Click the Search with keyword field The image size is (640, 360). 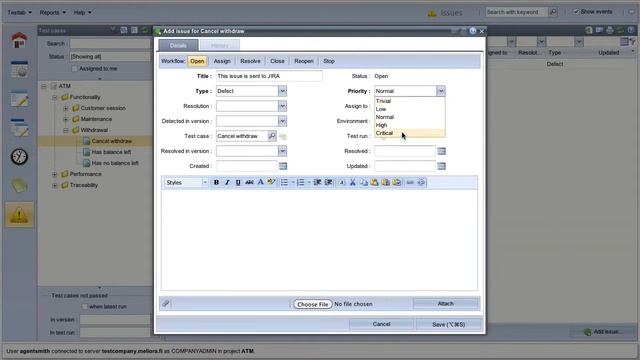[516, 12]
